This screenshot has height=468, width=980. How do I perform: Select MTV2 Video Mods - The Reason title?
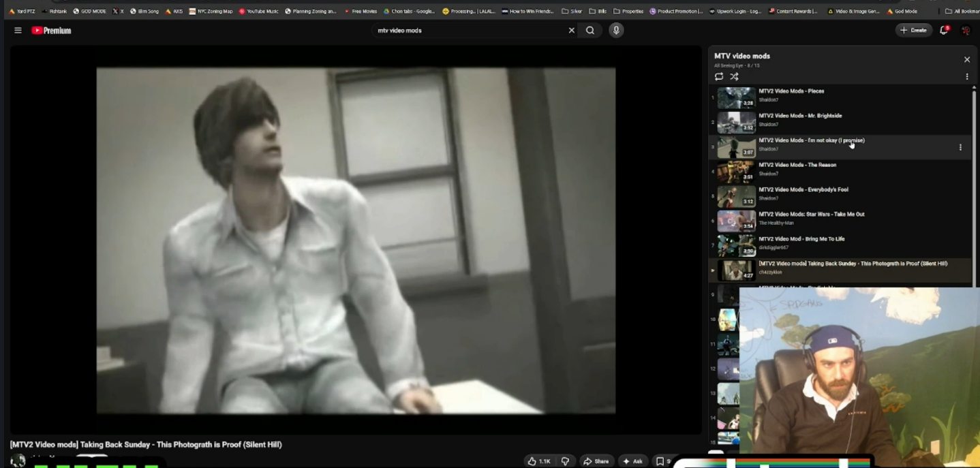click(x=797, y=165)
